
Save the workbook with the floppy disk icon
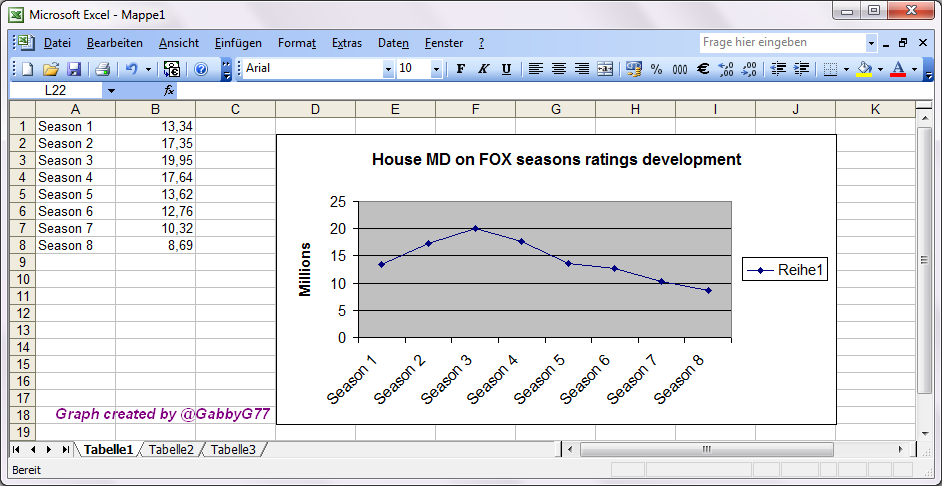(74, 69)
